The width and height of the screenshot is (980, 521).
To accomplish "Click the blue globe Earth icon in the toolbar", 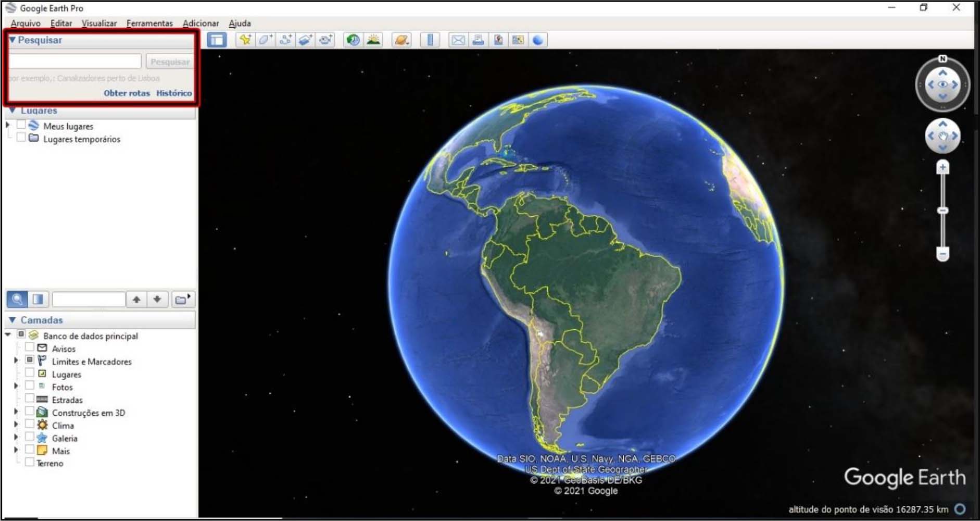I will (538, 40).
